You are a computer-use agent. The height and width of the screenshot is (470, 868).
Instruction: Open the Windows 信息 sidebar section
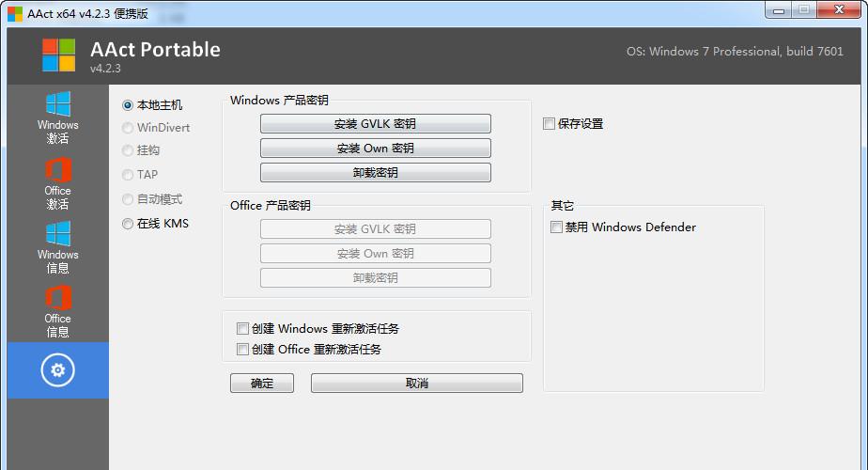point(58,247)
